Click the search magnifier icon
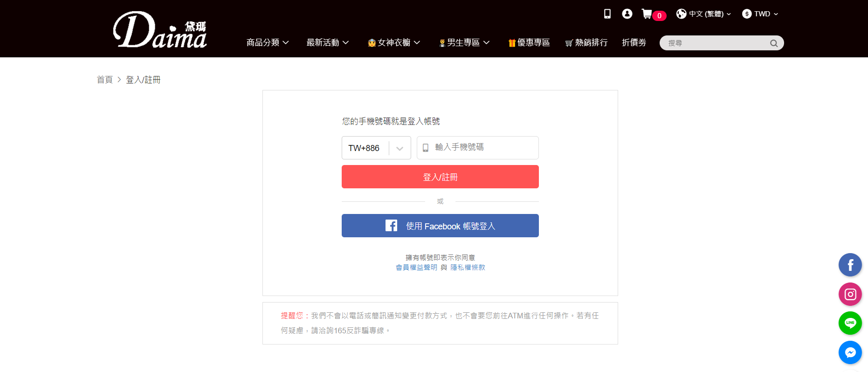Viewport: 868px width, 372px height. (x=774, y=43)
